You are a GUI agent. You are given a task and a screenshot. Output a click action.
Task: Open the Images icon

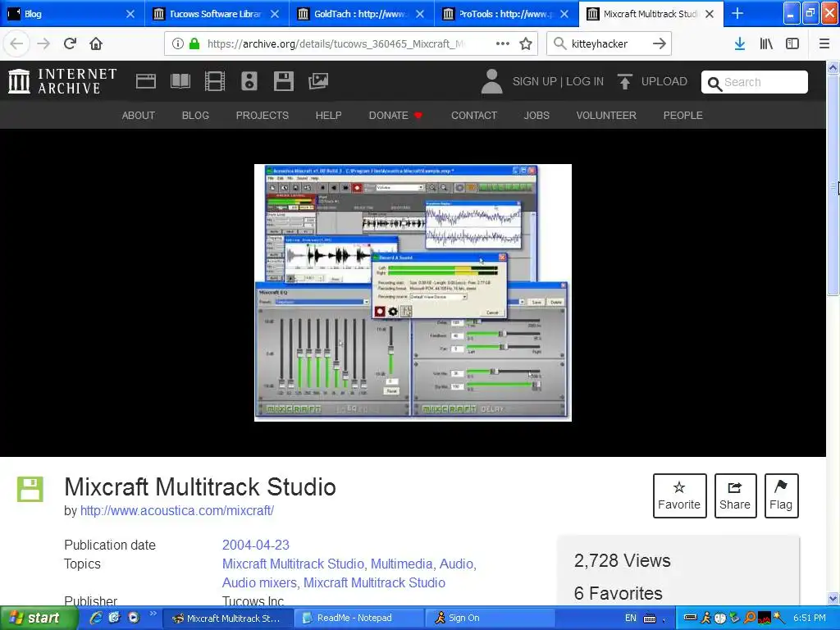(x=318, y=81)
